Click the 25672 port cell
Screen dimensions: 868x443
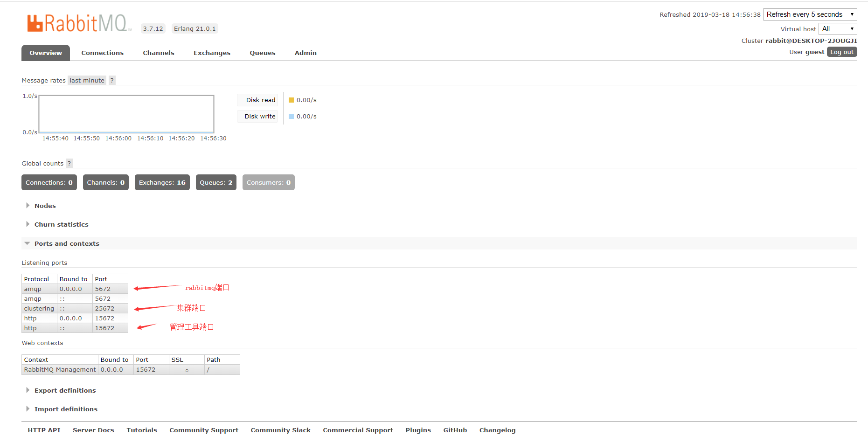(110, 308)
